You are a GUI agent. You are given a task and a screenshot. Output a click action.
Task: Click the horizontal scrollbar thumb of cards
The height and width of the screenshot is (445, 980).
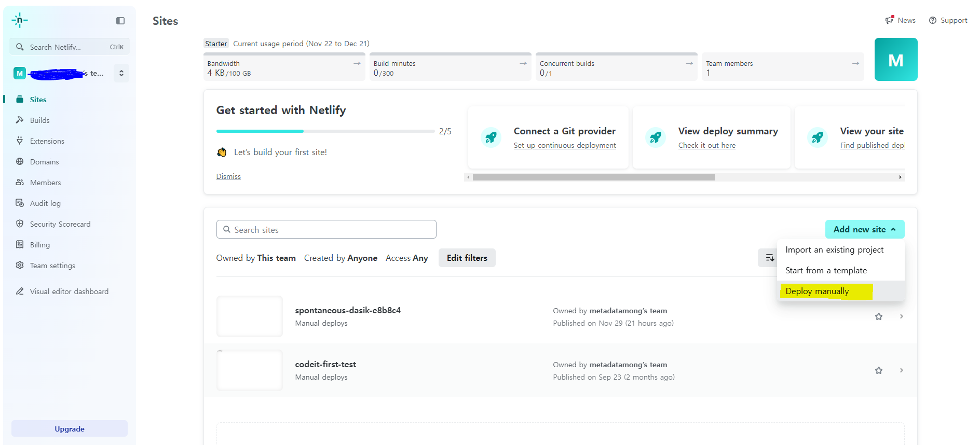click(594, 177)
